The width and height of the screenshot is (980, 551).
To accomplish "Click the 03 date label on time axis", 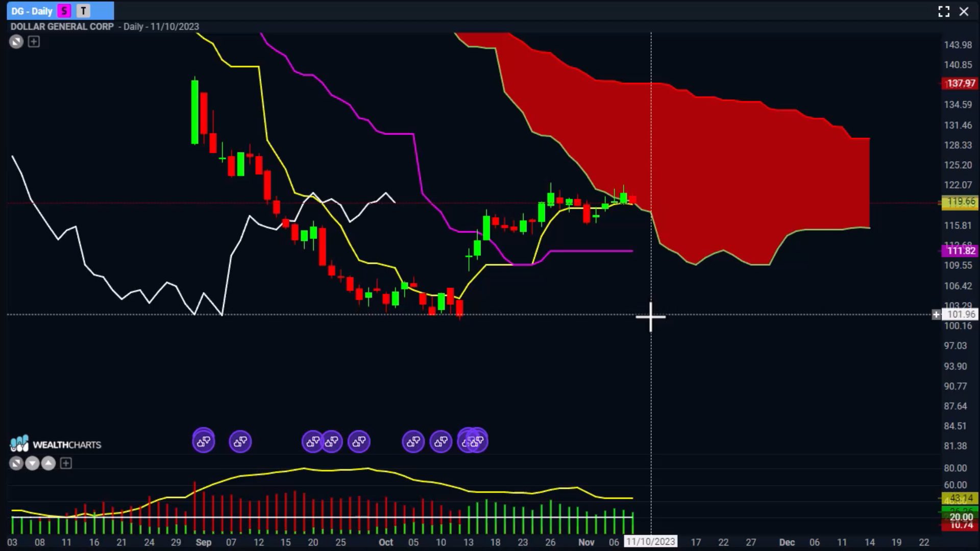I will 12,542.
